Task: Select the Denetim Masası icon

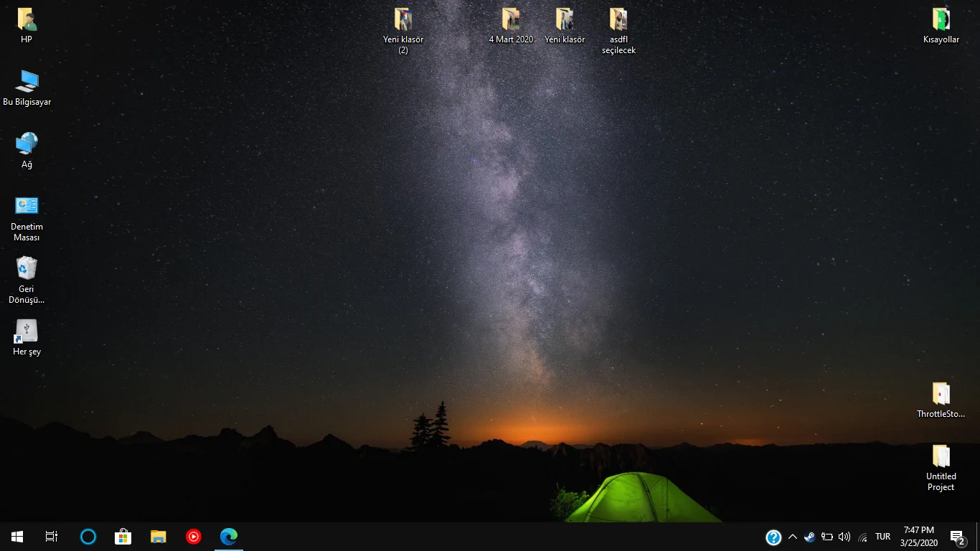Action: click(27, 207)
